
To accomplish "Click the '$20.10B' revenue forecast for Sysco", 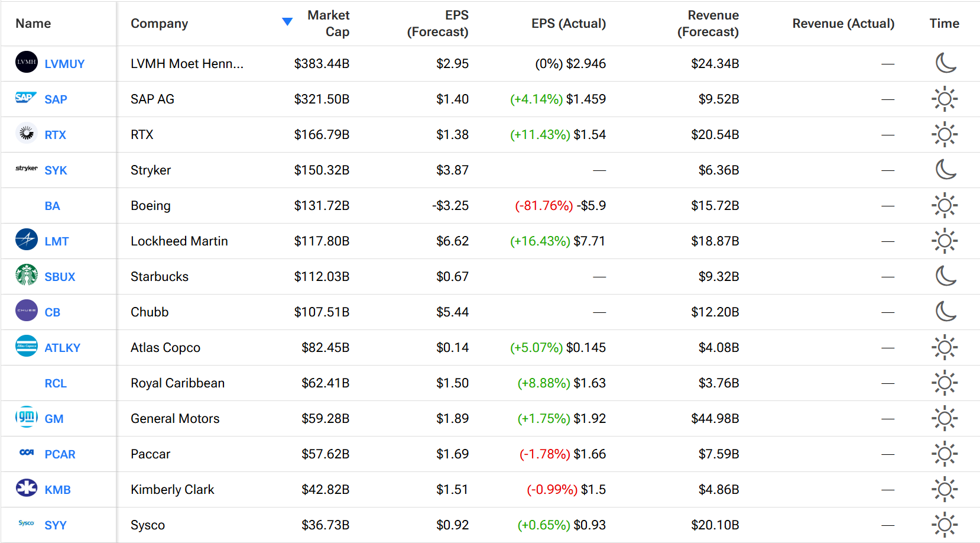I will coord(715,525).
